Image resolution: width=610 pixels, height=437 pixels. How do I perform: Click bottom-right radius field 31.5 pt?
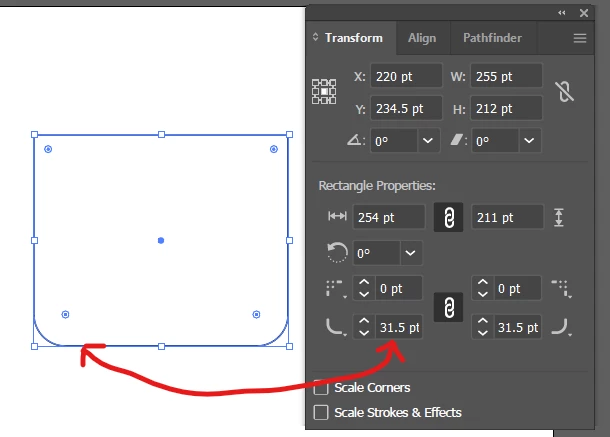tap(517, 327)
